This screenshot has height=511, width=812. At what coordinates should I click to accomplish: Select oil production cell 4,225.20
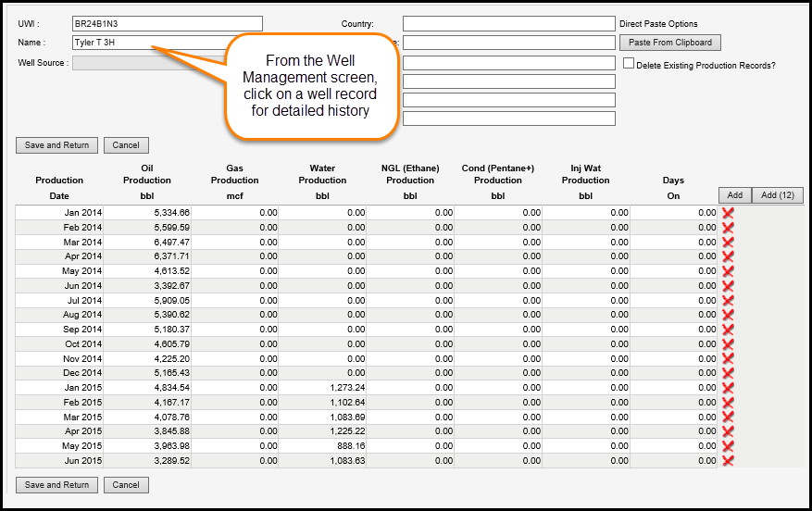click(147, 358)
